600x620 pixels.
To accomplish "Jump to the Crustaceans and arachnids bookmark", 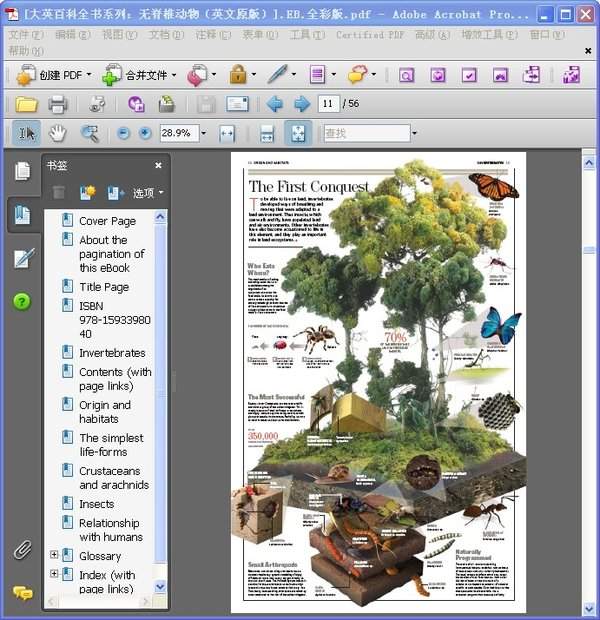I will [114, 478].
